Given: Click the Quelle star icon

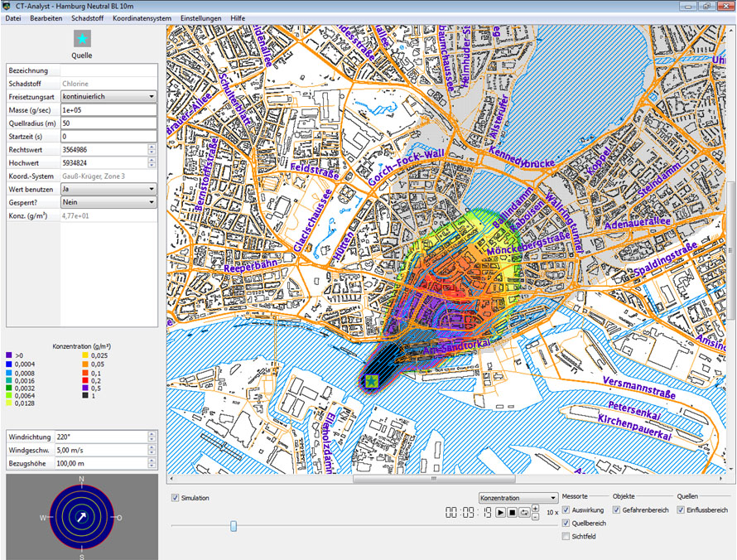Looking at the screenshot, I should click(x=82, y=38).
